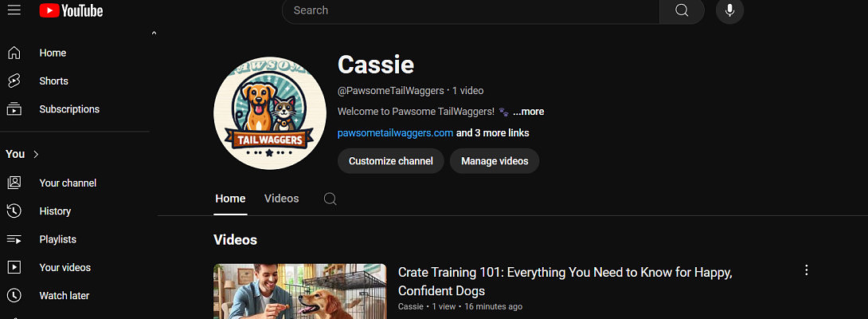Expand the 'You' section chevron
The width and height of the screenshot is (868, 319).
tap(36, 154)
